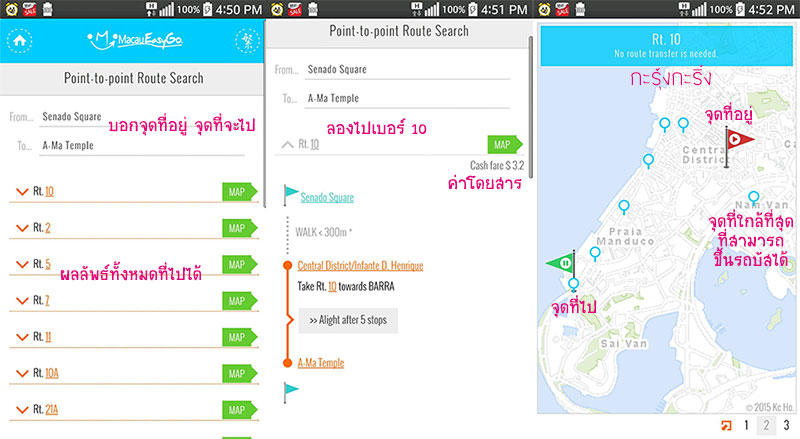
Task: Tap the 4:52 PM clock in status bar
Action: tap(771, 9)
